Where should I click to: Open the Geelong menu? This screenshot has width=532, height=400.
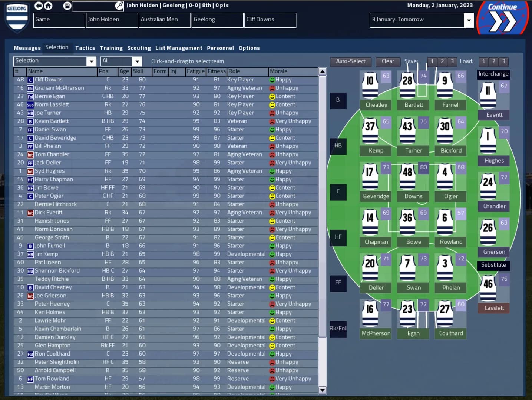click(x=218, y=20)
